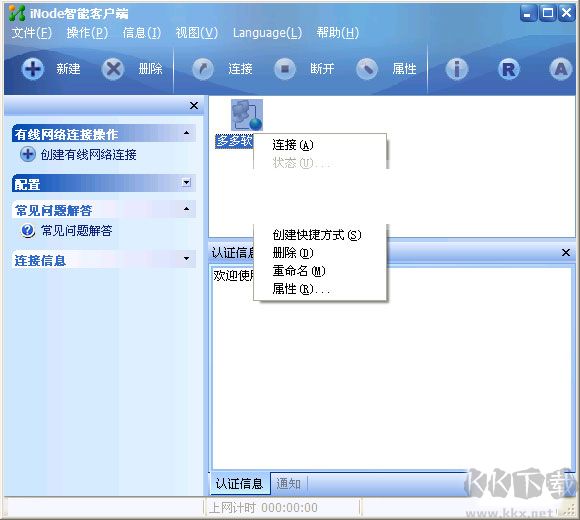
Task: Click the 新建 plus icon in toolbar
Action: pyautogui.click(x=33, y=69)
